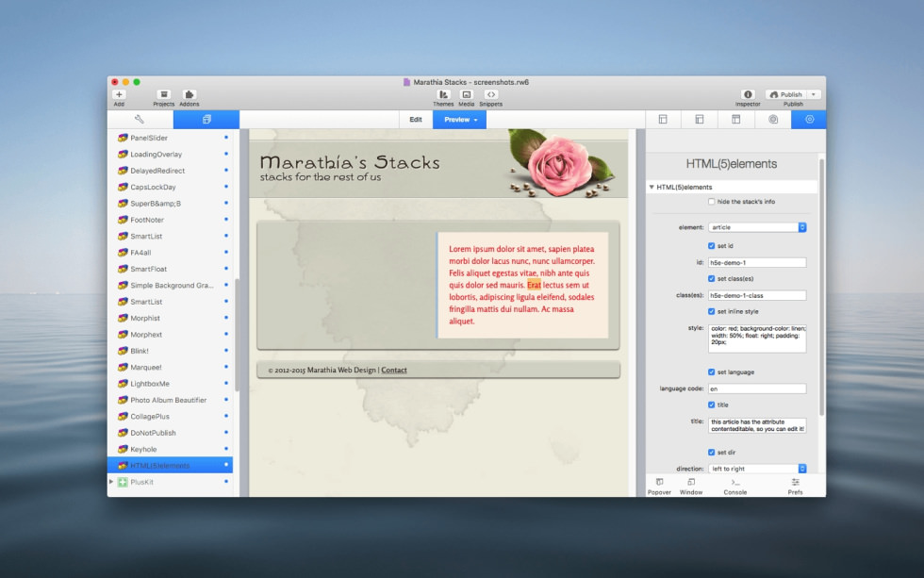Open the direction dropdown left to right
The width and height of the screenshot is (924, 578).
click(x=757, y=469)
